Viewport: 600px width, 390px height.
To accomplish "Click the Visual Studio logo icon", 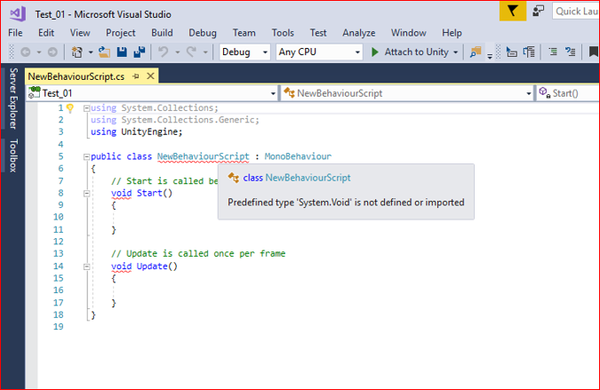I will point(18,14).
